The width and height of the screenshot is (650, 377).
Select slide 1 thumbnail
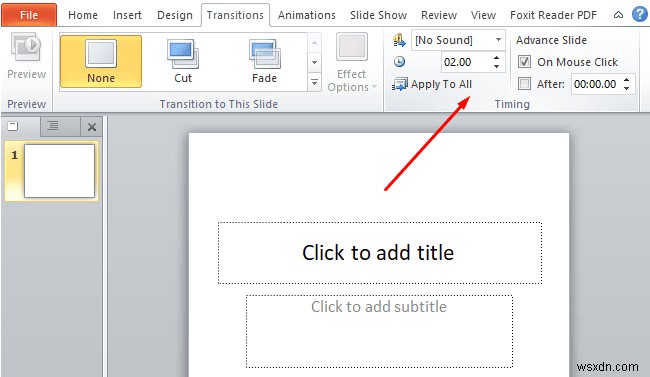pyautogui.click(x=59, y=171)
